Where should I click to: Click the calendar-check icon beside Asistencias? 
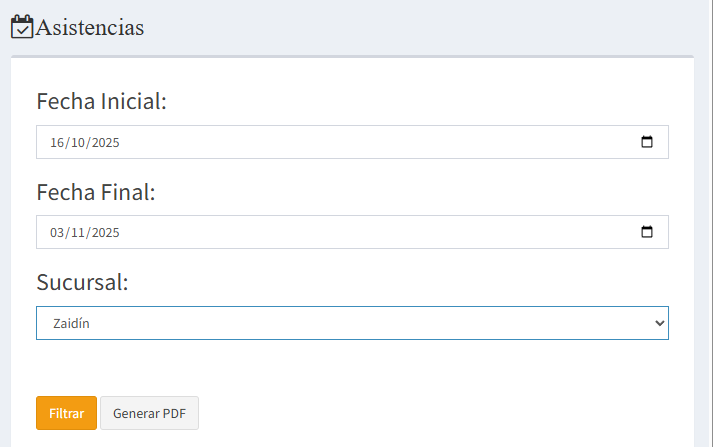(x=22, y=27)
